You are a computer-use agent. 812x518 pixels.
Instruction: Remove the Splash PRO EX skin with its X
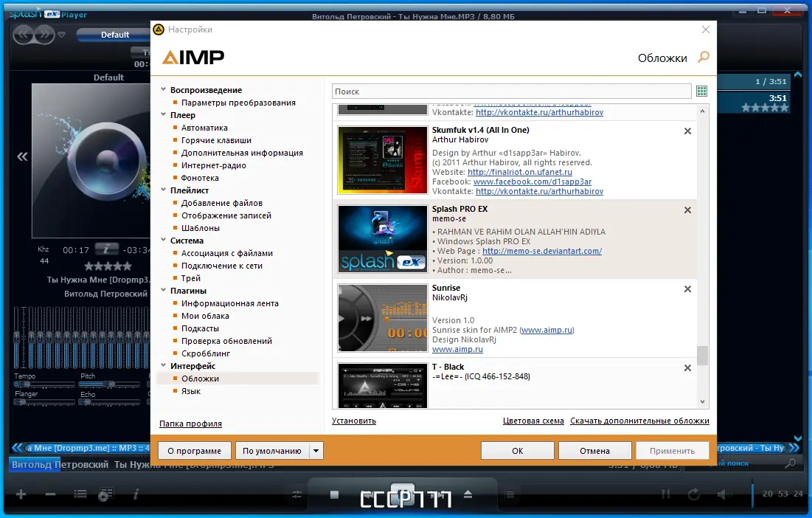(x=687, y=210)
